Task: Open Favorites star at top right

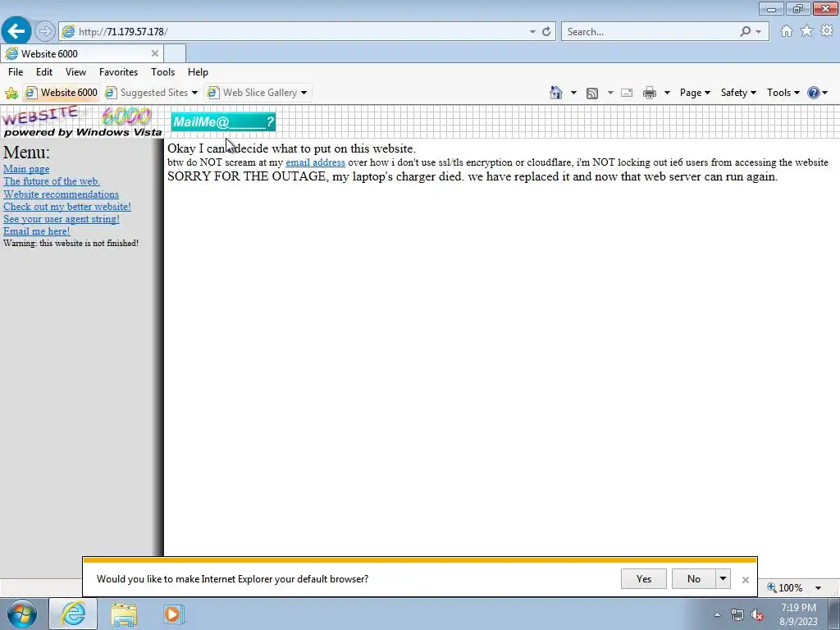Action: pyautogui.click(x=806, y=31)
